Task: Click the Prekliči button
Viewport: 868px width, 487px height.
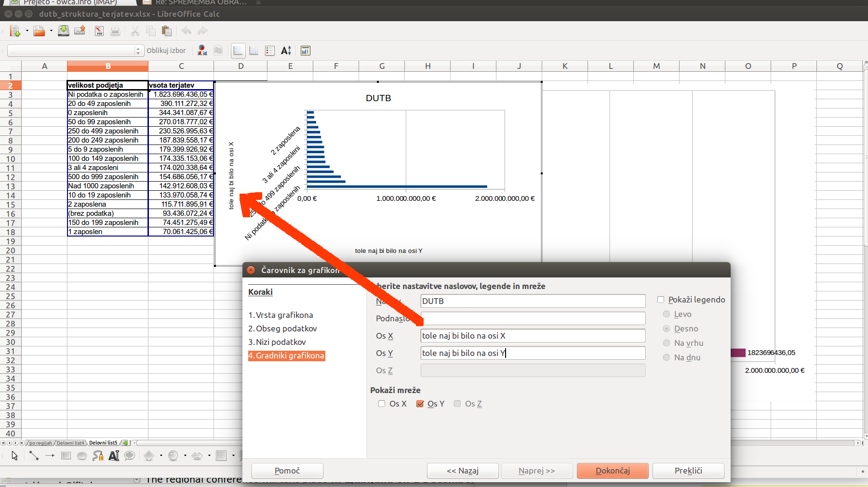Action: click(688, 471)
